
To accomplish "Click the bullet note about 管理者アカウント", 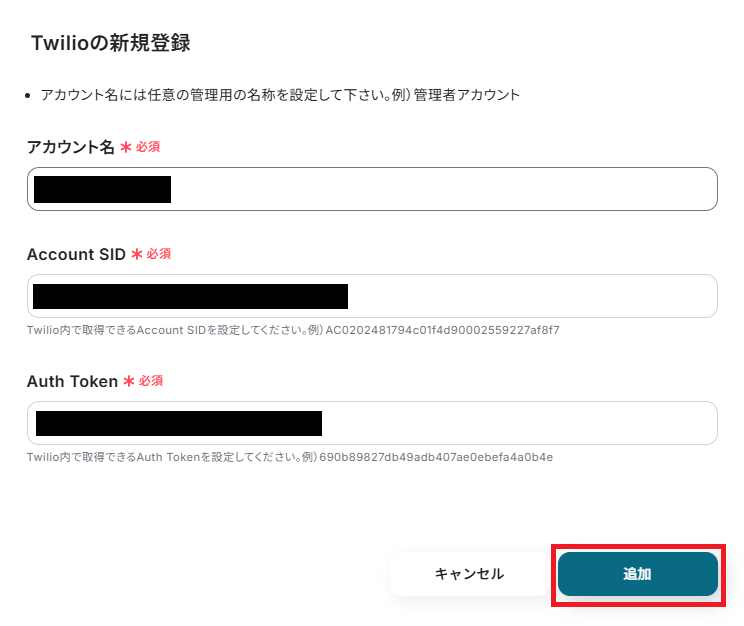I will tap(280, 95).
